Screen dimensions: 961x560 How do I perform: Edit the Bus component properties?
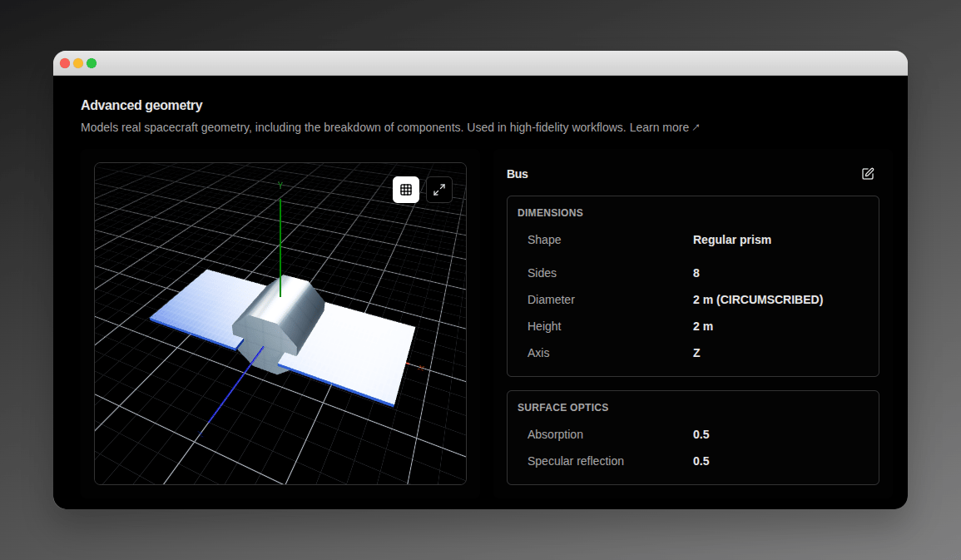pyautogui.click(x=867, y=174)
